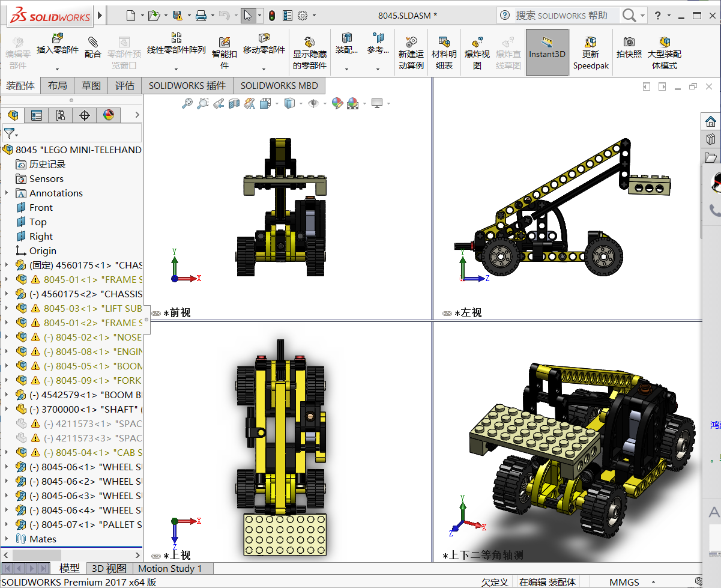Open the FeatureManager design tree tab
Screen dimensions: 721x588
[13, 115]
